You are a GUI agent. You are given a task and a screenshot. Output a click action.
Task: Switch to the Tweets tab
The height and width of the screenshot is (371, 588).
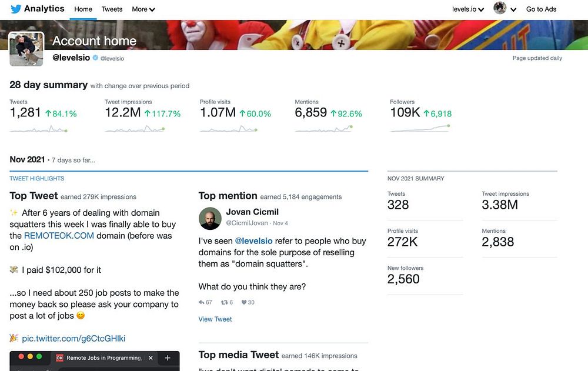[x=112, y=9]
